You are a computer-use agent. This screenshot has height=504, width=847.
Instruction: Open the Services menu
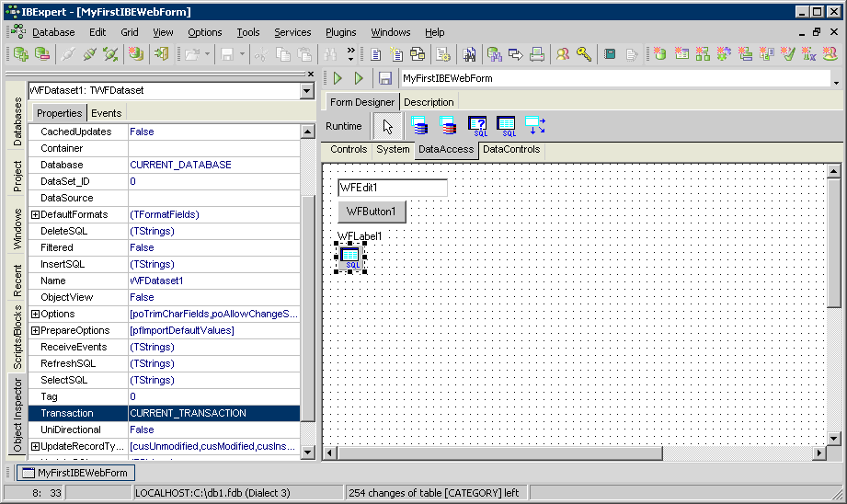click(x=292, y=32)
